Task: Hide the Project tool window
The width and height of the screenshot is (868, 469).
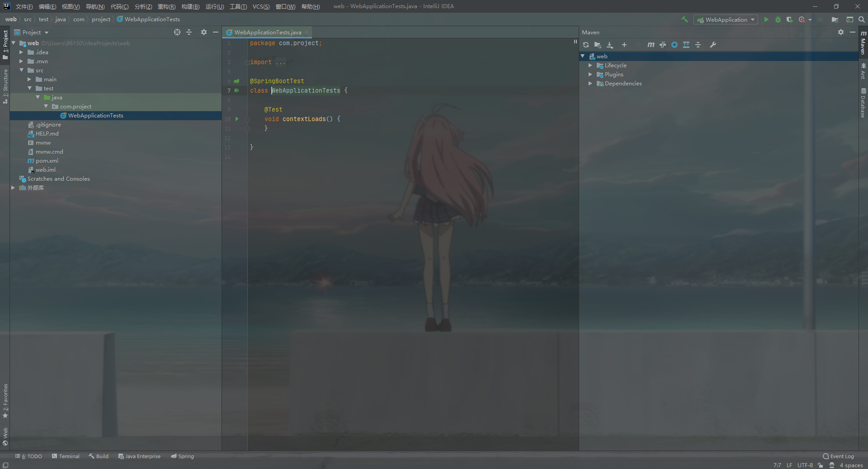Action: [216, 32]
